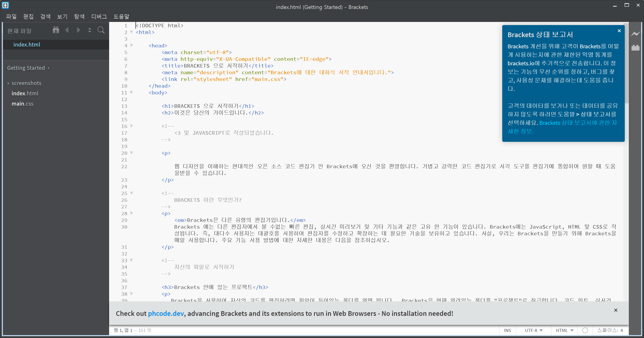Open the binoculars show-in-tree icon
Screen dimensions: 644x338
pyautogui.click(x=56, y=30)
